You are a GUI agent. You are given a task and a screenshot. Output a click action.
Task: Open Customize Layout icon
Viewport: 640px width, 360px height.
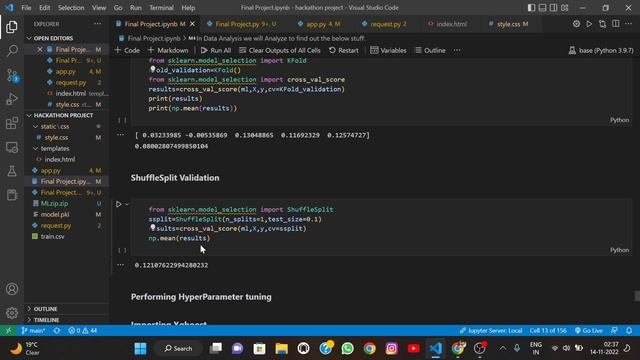pos(565,8)
